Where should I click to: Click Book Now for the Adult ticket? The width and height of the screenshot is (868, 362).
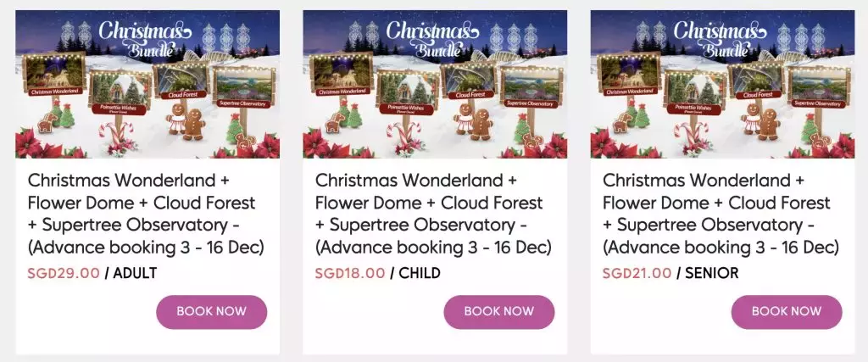[212, 312]
